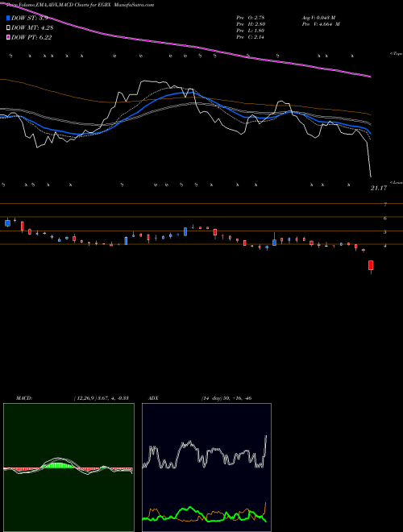403x532 pixels.
Task: Click the chart title mentioning MunafaSutra.com
Action: pyautogui.click(x=80, y=5)
